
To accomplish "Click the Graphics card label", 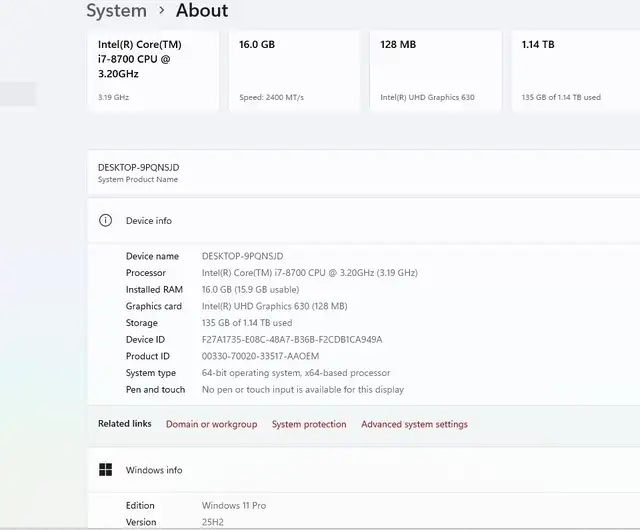I will tap(154, 306).
